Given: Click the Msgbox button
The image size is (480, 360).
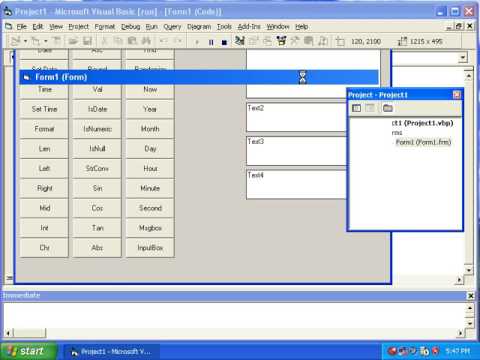Looking at the screenshot, I should tap(150, 228).
